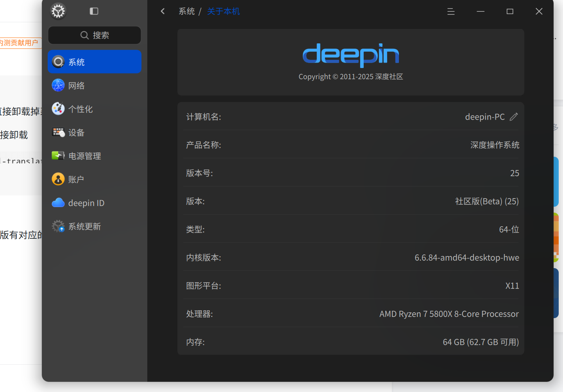This screenshot has width=563, height=392.
Task: Open 系统更新 gear icon in sidebar
Action: pyautogui.click(x=58, y=226)
